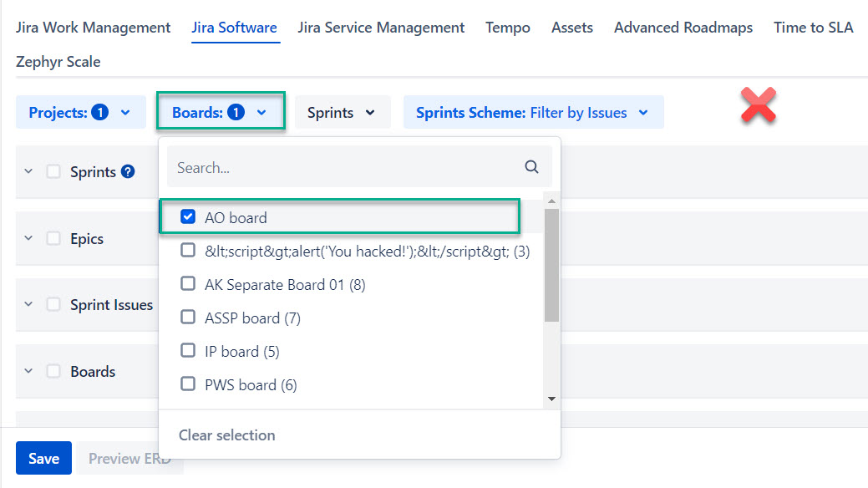Check the IP board (5) checkbox

click(188, 351)
